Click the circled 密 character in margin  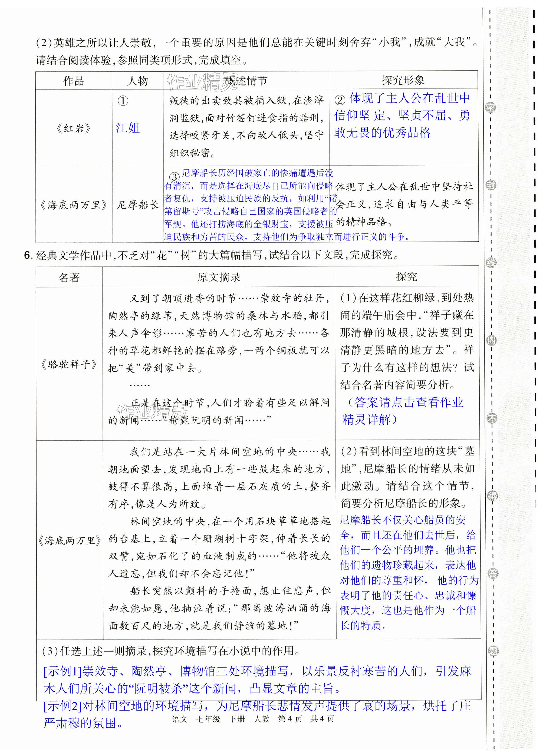tap(490, 107)
